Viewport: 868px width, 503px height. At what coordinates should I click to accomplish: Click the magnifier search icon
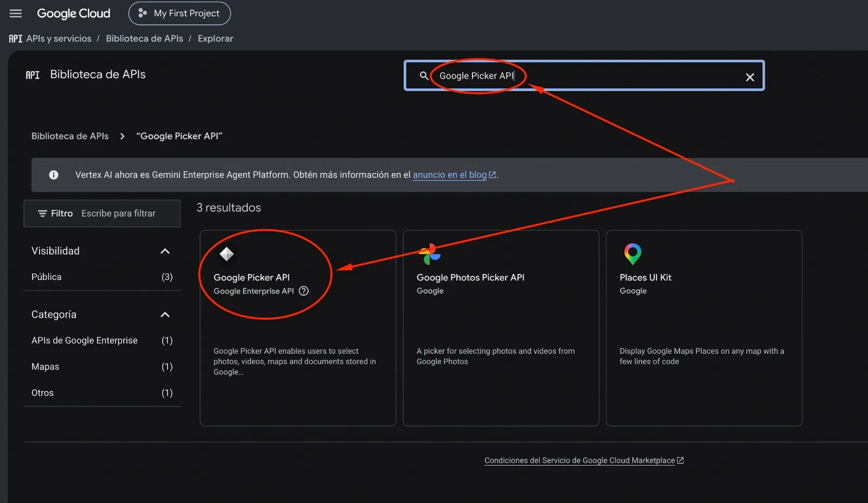[x=424, y=76]
